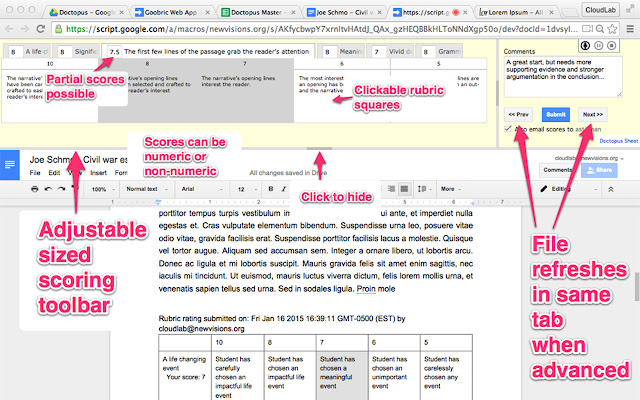Viewport: 640px width, 400px height.
Task: Open the zoom 100% dropdown
Action: [x=103, y=189]
